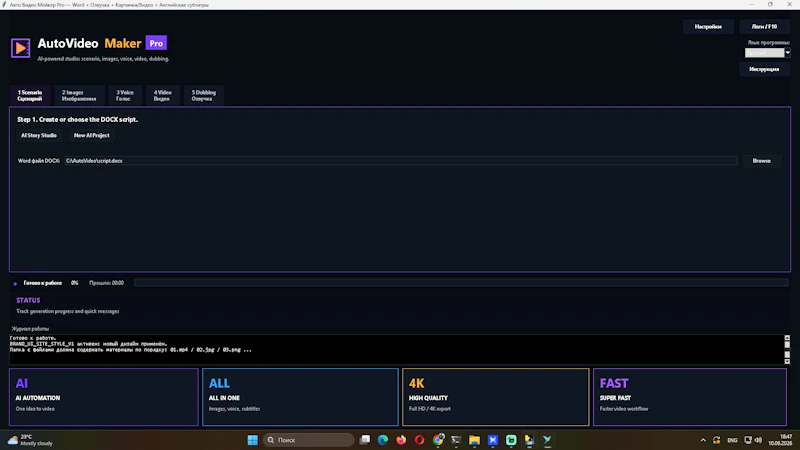Click the sync update tray icon
800x450 pixels.
(716, 440)
